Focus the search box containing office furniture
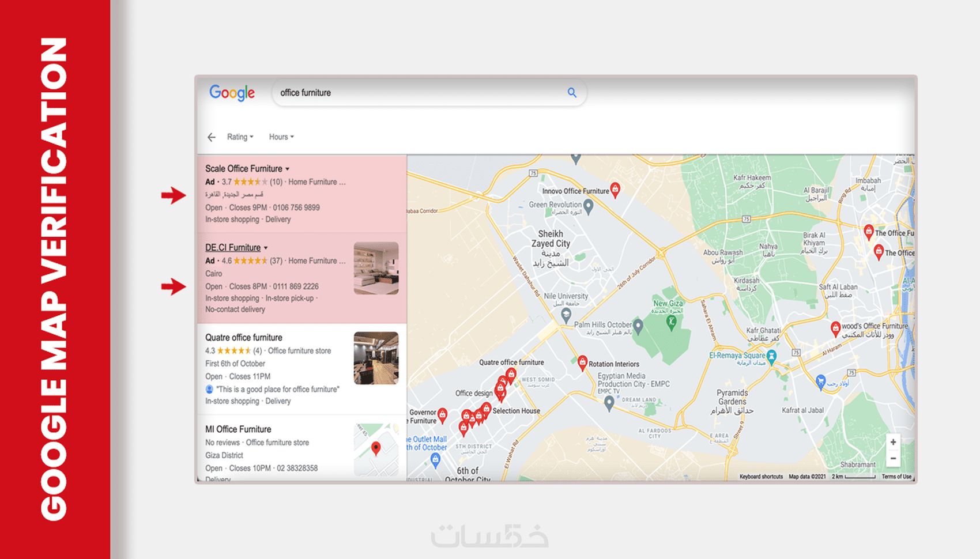The height and width of the screenshot is (559, 980). [429, 93]
